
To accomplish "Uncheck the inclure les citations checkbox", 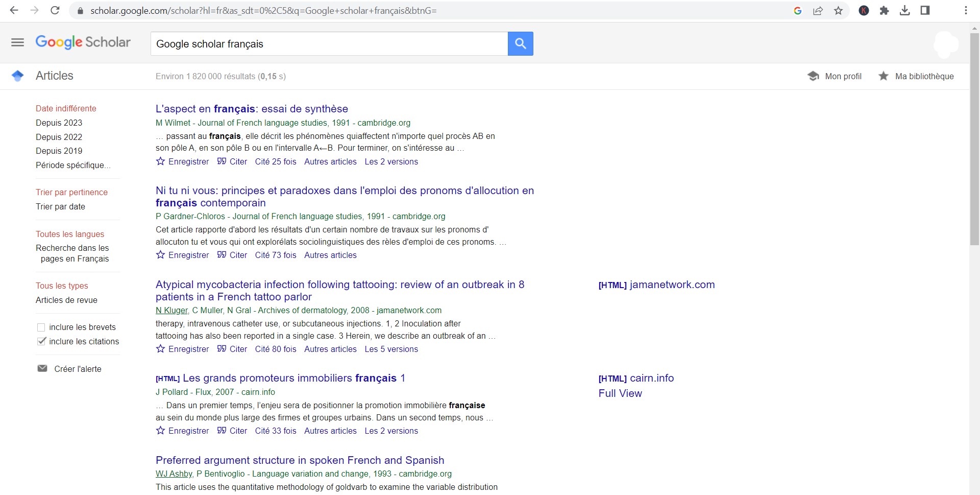I will [x=41, y=341].
